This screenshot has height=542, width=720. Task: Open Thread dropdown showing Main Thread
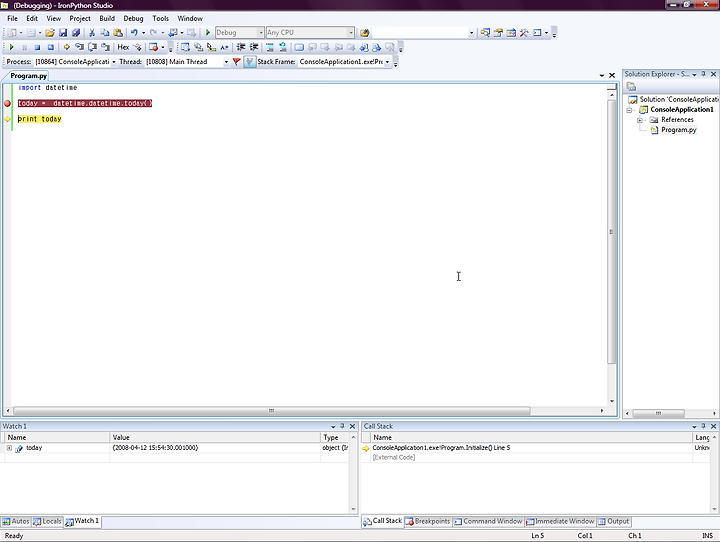[x=226, y=62]
